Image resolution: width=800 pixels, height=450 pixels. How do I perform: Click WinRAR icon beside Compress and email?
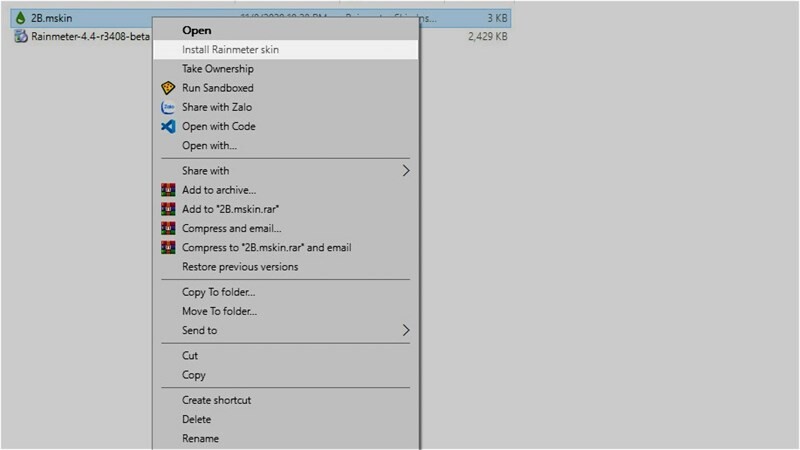[x=168, y=228]
